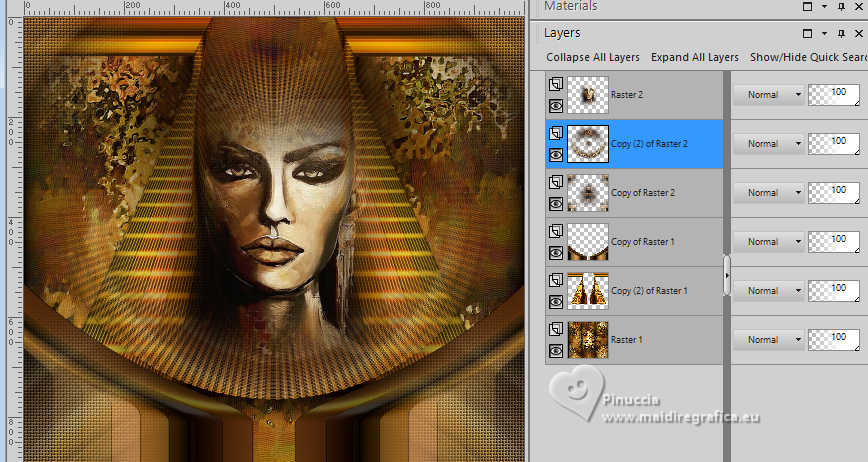The image size is (868, 462).
Task: Open blend mode dropdown for Raster 2
Action: click(x=769, y=95)
